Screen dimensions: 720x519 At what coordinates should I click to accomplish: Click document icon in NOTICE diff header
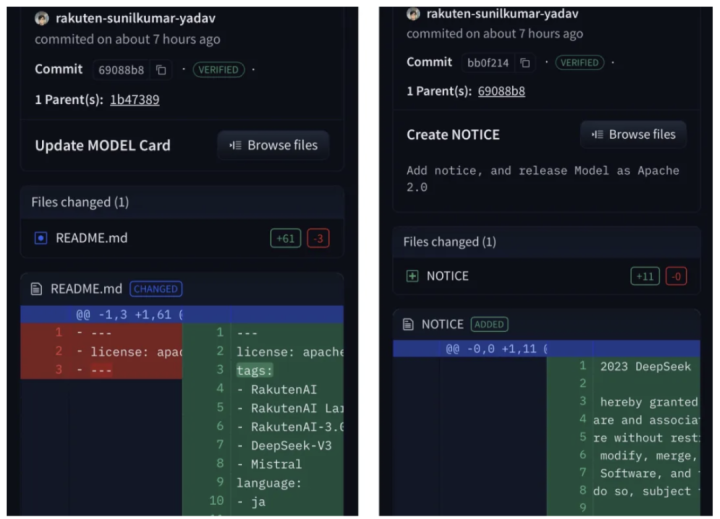coord(408,324)
